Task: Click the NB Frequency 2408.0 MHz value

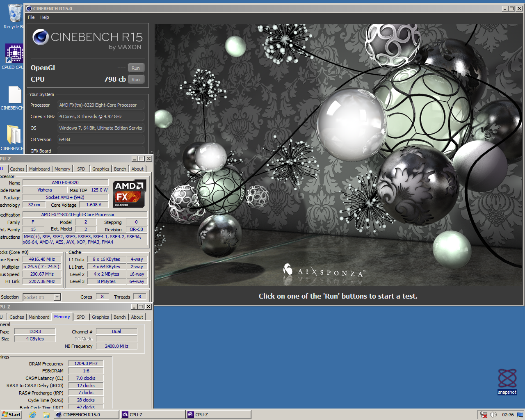Action: point(116,346)
